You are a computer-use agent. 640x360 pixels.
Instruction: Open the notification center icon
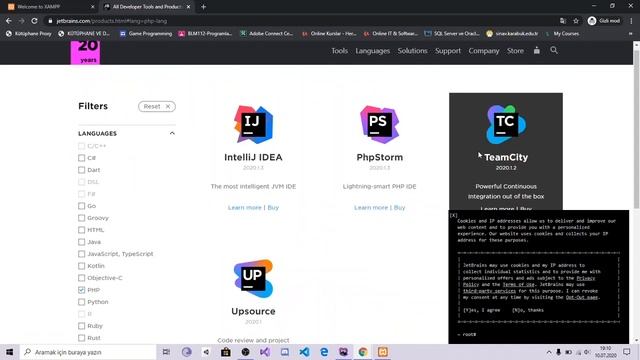627,352
